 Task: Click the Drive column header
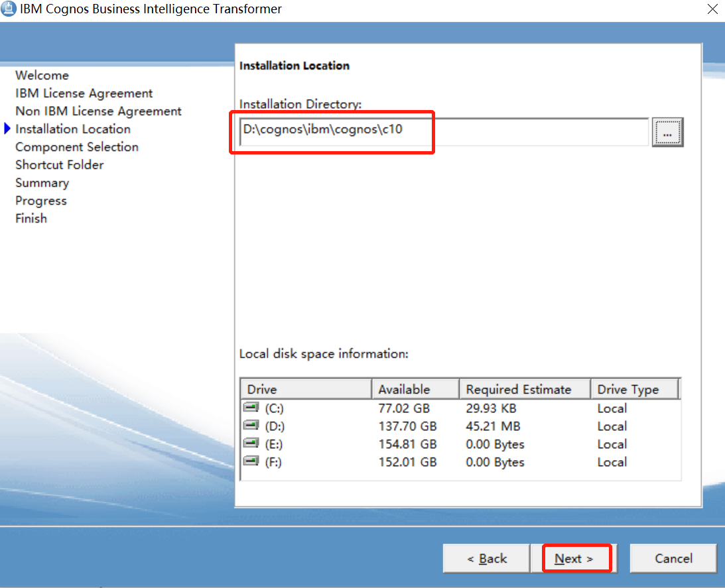click(x=306, y=389)
